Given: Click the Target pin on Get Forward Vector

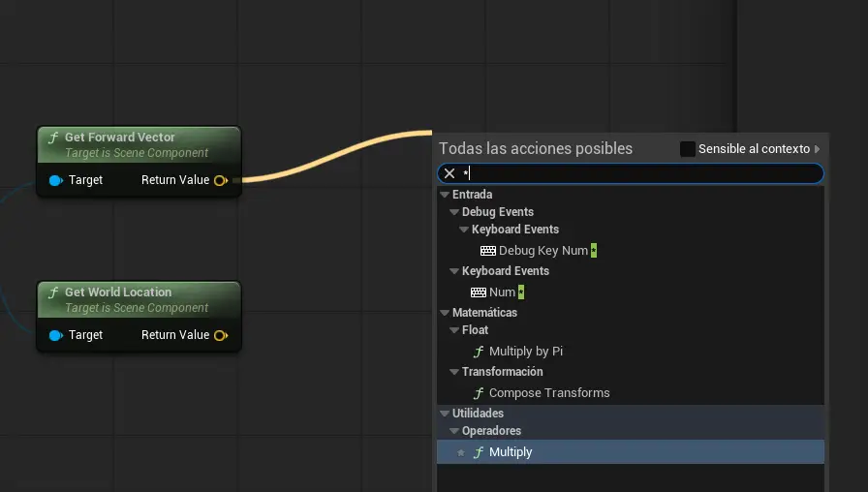Looking at the screenshot, I should [56, 180].
